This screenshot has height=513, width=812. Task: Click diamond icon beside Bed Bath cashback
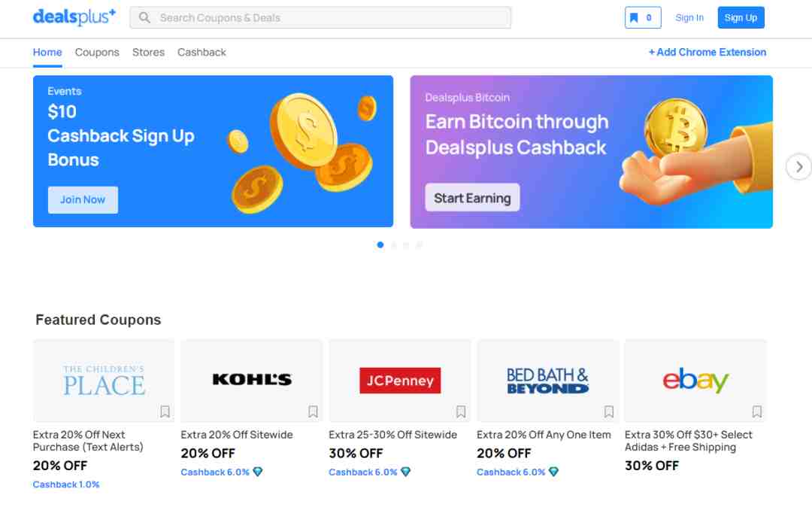[553, 472]
